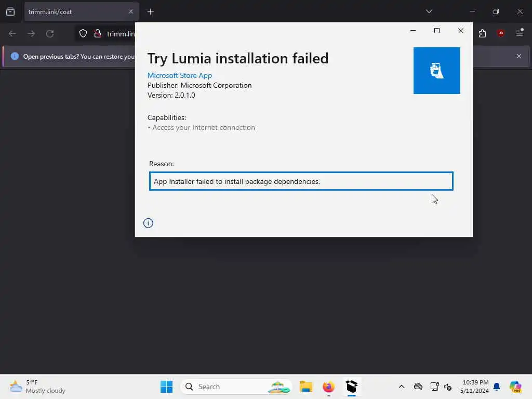This screenshot has height=399, width=532.
Task: Restore down the Firefox browser window
Action: [496, 11]
